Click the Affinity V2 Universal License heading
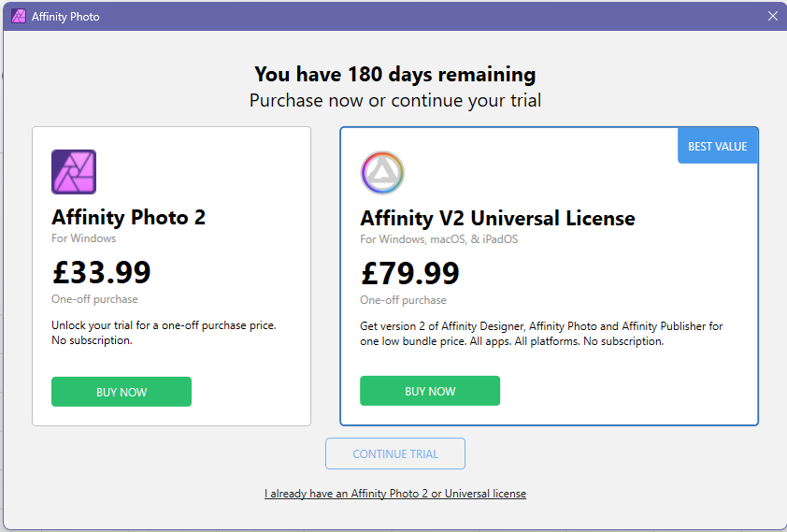 (497, 219)
